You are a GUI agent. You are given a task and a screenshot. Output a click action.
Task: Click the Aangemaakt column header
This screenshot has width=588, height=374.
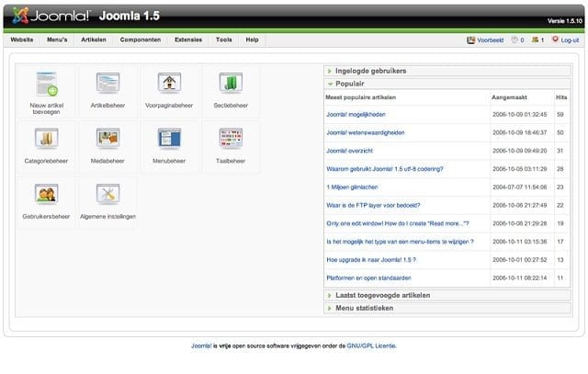[509, 97]
